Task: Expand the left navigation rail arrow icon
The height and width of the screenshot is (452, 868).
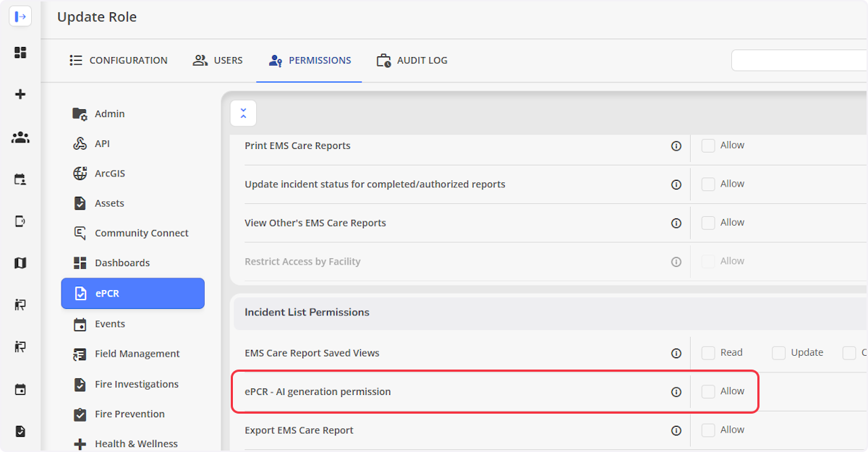Action: tap(20, 16)
